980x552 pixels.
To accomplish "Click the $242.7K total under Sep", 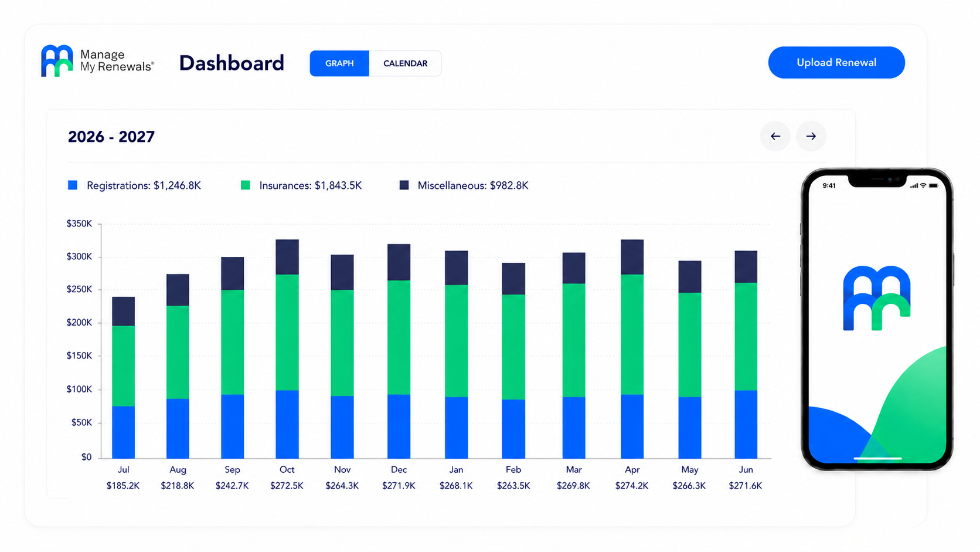I will [232, 486].
